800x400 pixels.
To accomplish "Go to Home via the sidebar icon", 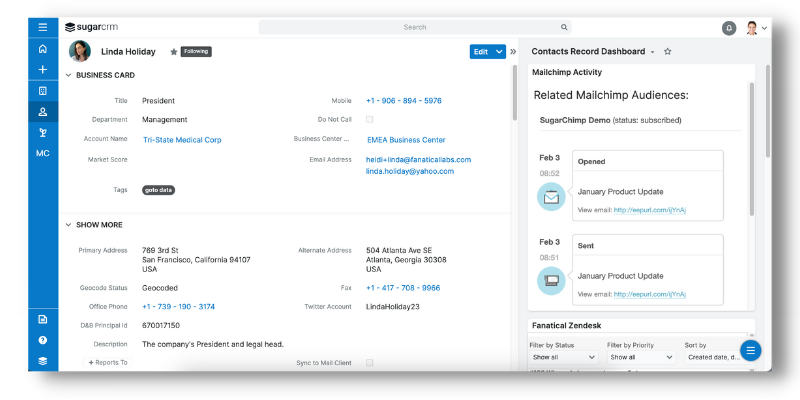I will (43, 49).
